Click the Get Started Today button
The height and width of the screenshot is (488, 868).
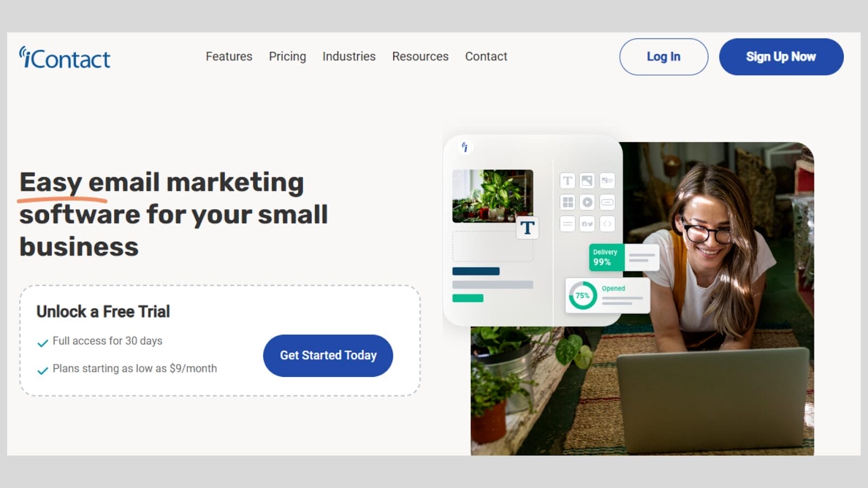[x=328, y=355]
